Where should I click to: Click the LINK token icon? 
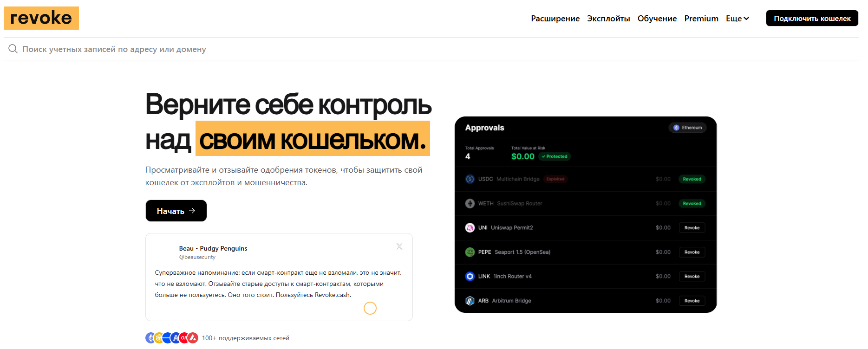point(470,276)
